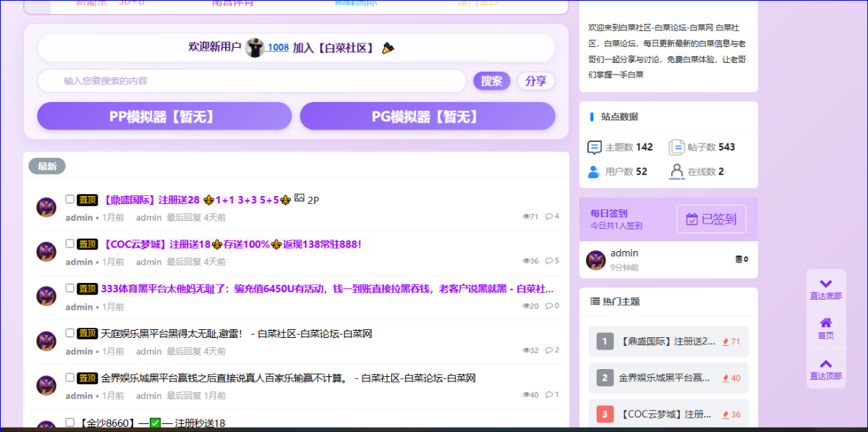
Task: Open post 金界娱乐城黑平台赢钱之后
Action: [288, 378]
